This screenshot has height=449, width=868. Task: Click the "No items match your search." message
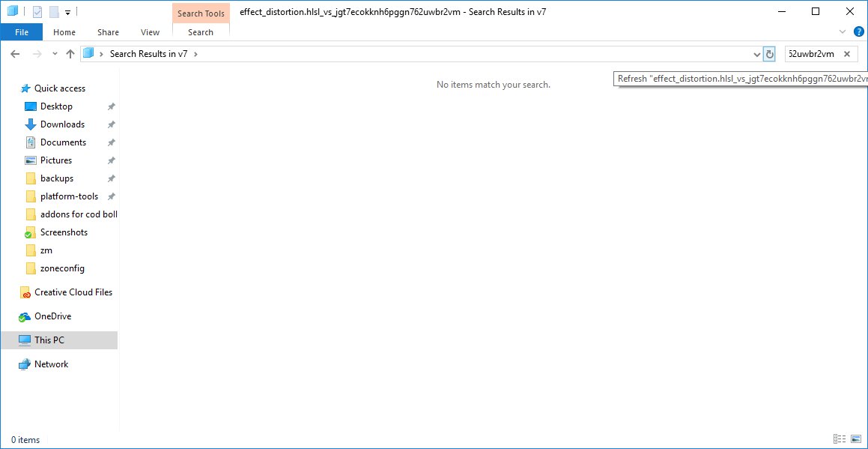(494, 85)
